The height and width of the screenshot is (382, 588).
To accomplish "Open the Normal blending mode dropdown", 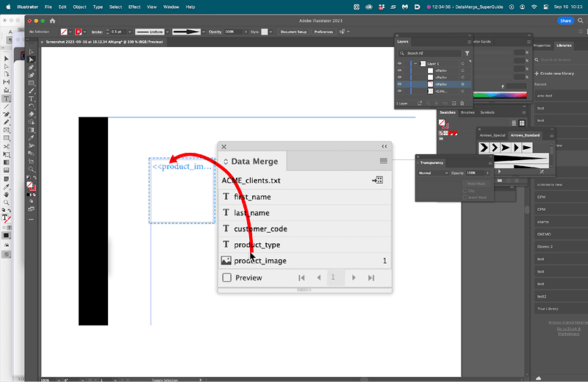I will [433, 173].
